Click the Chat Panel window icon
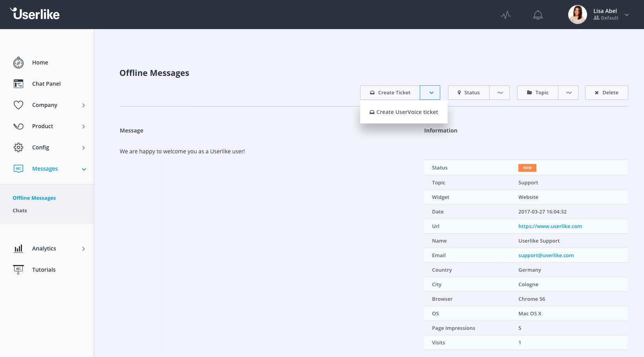 pos(18,84)
